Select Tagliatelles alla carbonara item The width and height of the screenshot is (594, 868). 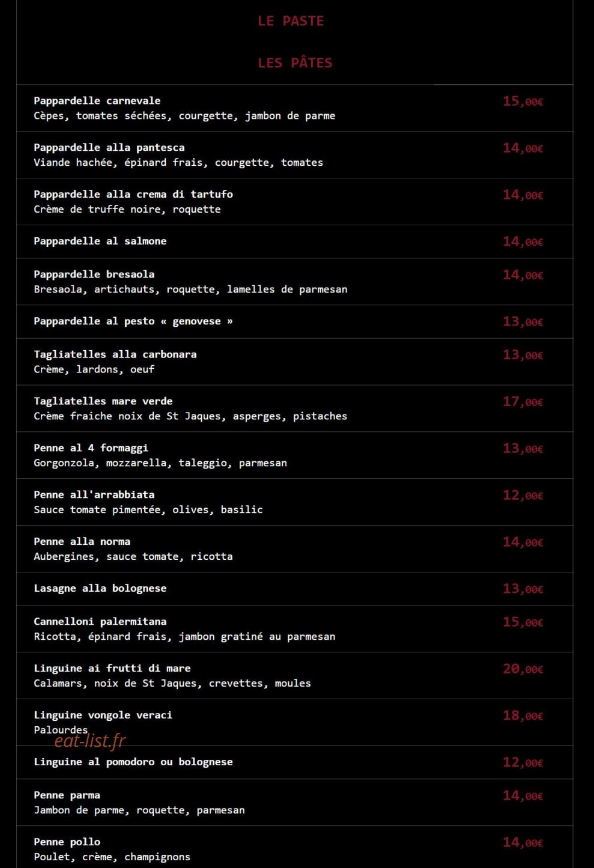click(x=115, y=354)
